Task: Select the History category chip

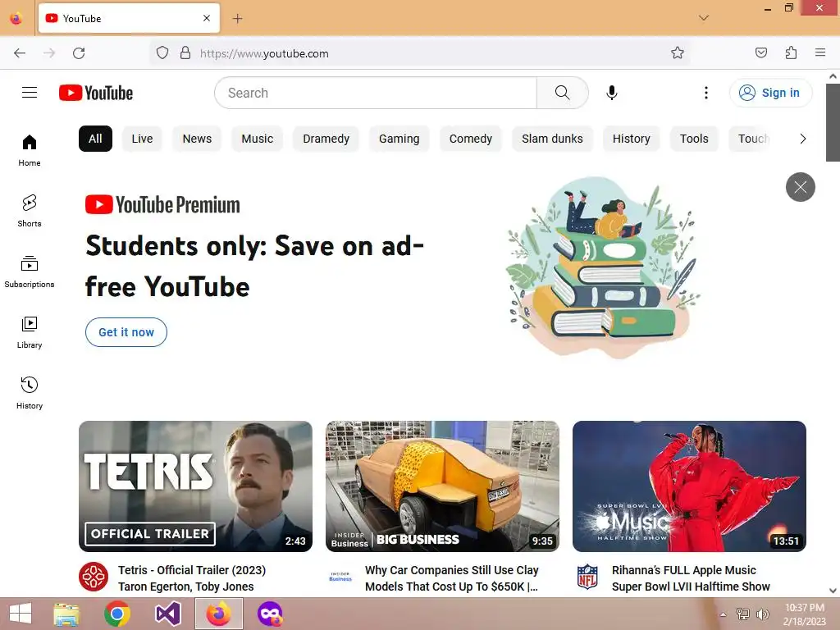Action: (x=631, y=139)
